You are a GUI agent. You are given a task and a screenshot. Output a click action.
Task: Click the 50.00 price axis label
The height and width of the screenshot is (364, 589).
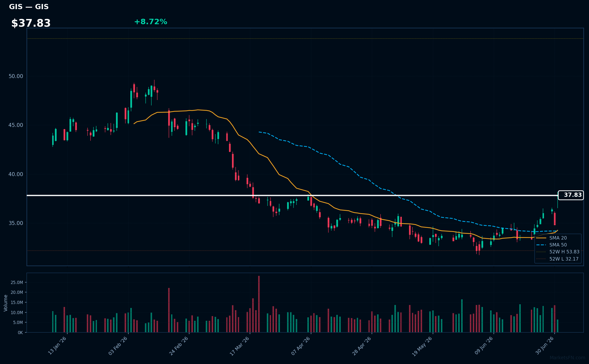(16, 76)
